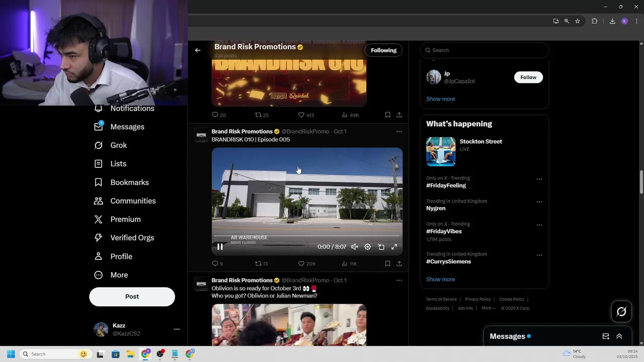Open Chrome extensions puzzle icon
Viewport: 644px width, 362px height.
tap(594, 21)
